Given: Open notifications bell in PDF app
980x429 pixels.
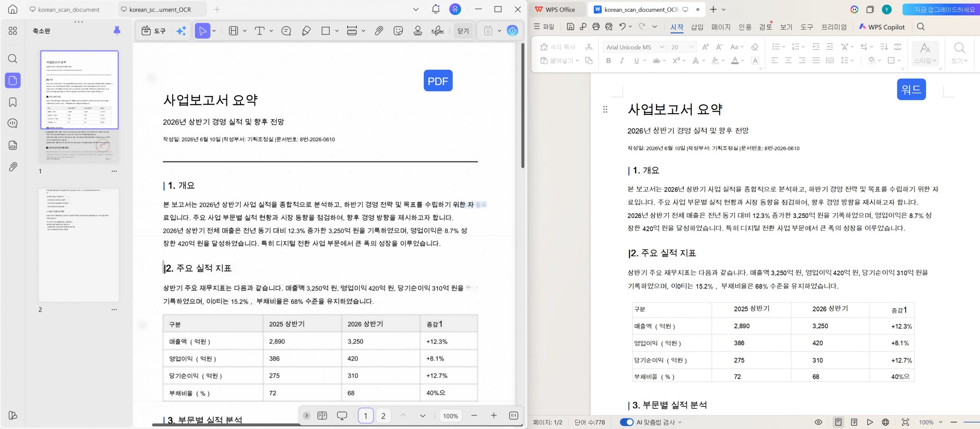Looking at the screenshot, I should tap(436, 9).
